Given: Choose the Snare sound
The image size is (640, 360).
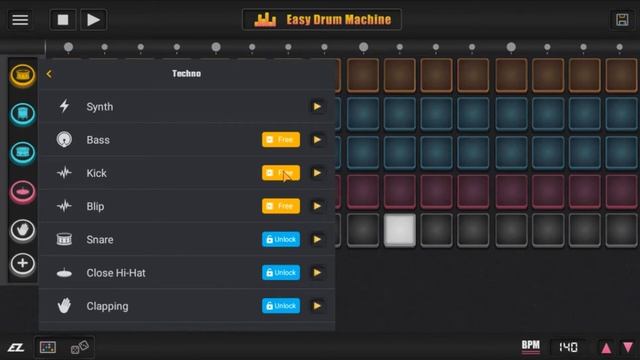Looking at the screenshot, I should (187, 240).
